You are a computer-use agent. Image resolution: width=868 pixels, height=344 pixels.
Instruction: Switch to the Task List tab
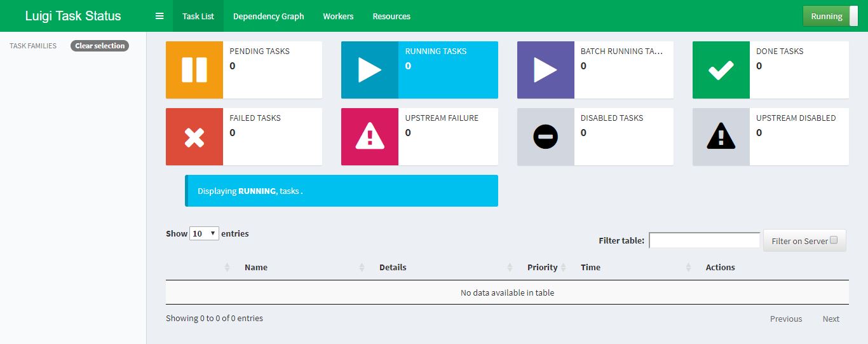[198, 16]
